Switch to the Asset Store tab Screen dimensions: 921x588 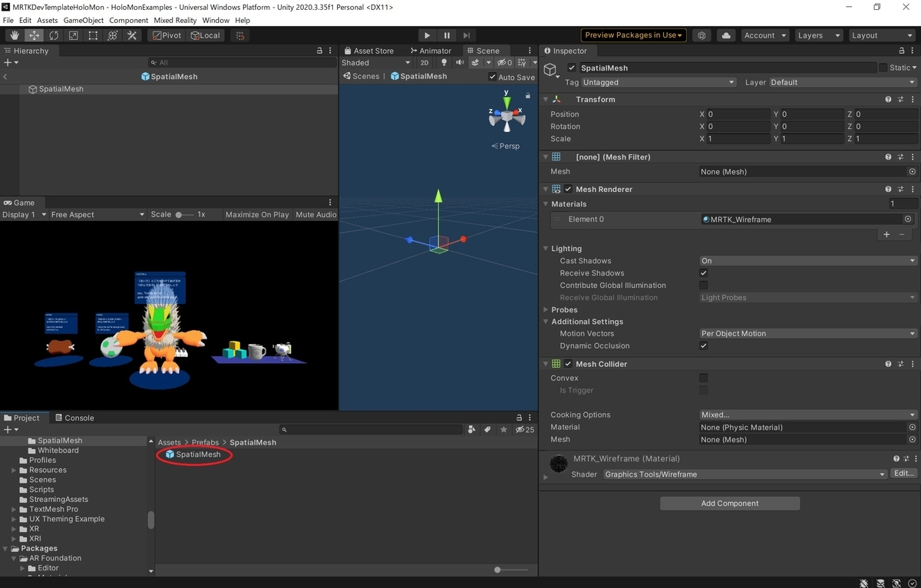(368, 51)
